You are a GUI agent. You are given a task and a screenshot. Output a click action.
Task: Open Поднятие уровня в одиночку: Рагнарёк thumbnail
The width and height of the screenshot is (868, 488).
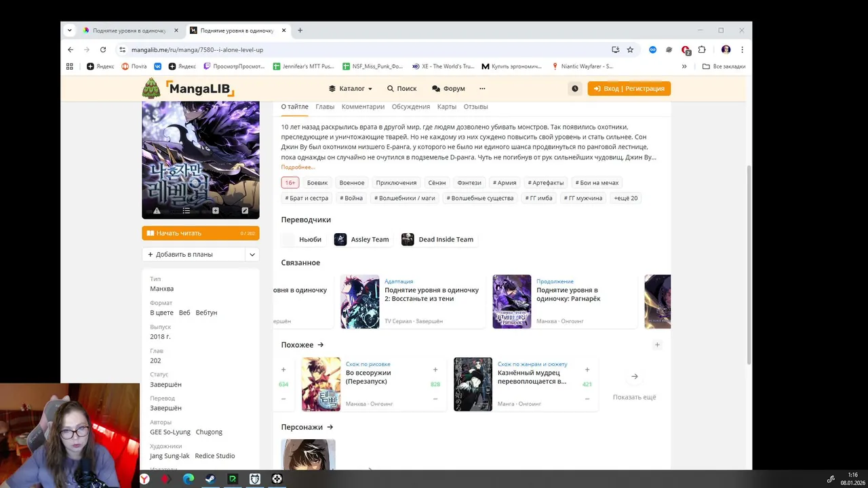point(512,302)
